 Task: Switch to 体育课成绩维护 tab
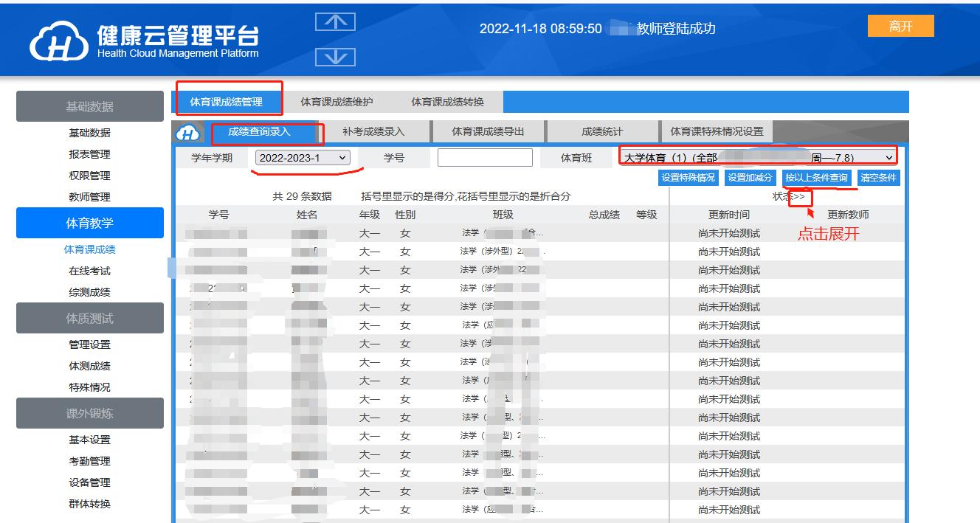click(x=337, y=102)
